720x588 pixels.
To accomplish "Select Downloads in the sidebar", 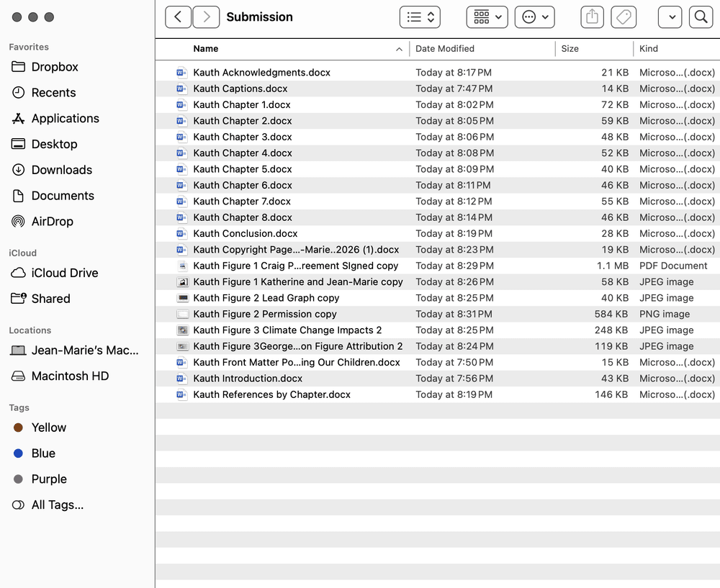I will 61,170.
